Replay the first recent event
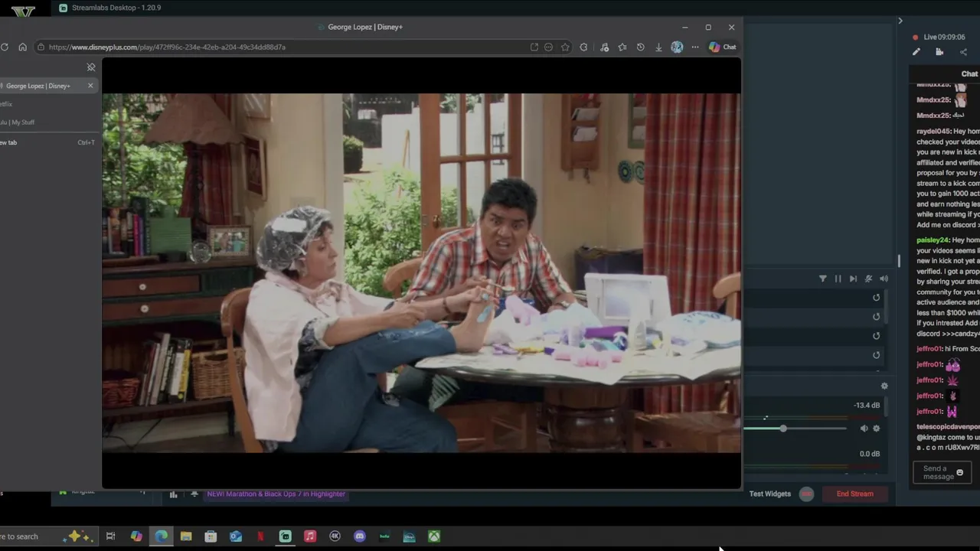Viewport: 980px width, 551px height. coord(877,298)
